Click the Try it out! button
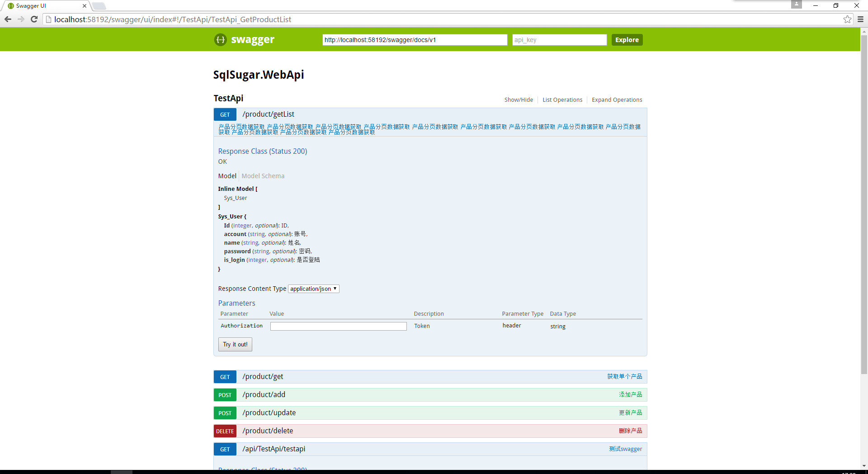This screenshot has height=474, width=868. coord(235,344)
